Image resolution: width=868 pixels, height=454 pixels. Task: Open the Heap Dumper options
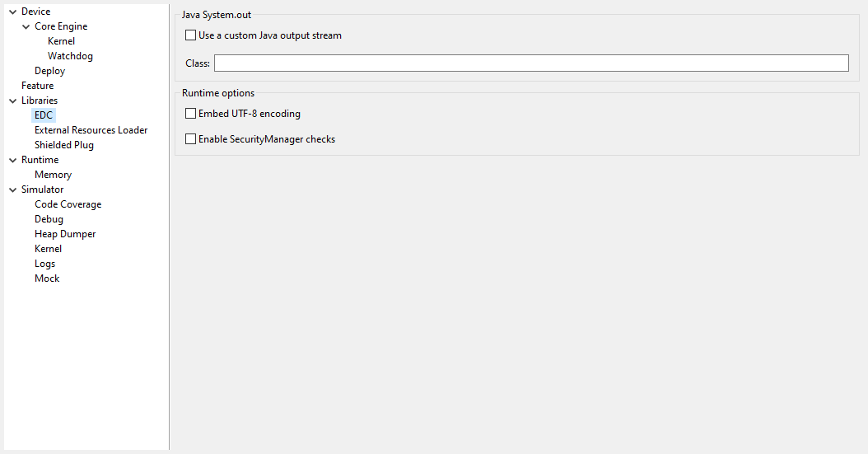point(64,234)
